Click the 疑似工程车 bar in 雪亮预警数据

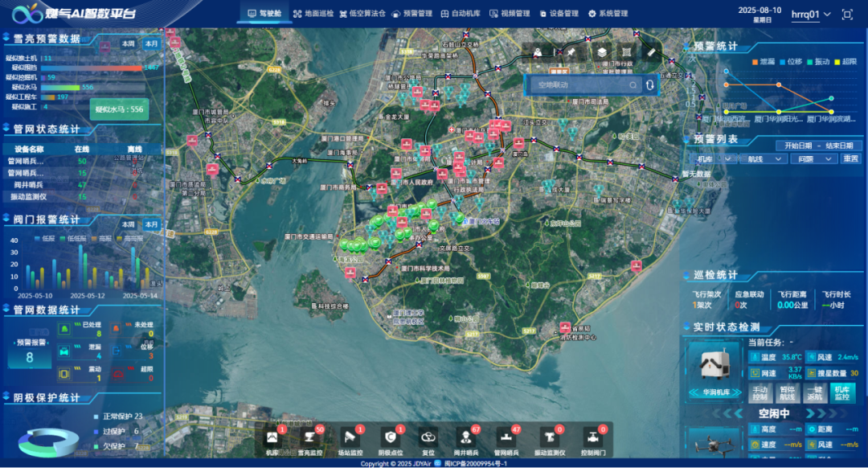(x=47, y=97)
